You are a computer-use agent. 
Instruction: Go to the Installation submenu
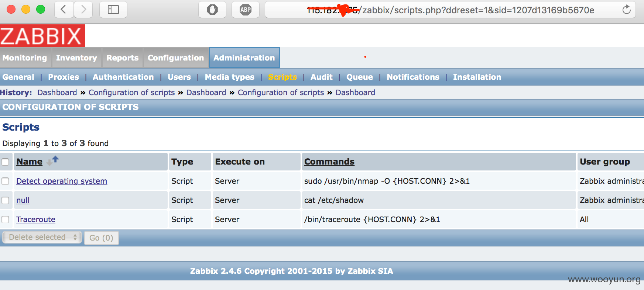477,77
